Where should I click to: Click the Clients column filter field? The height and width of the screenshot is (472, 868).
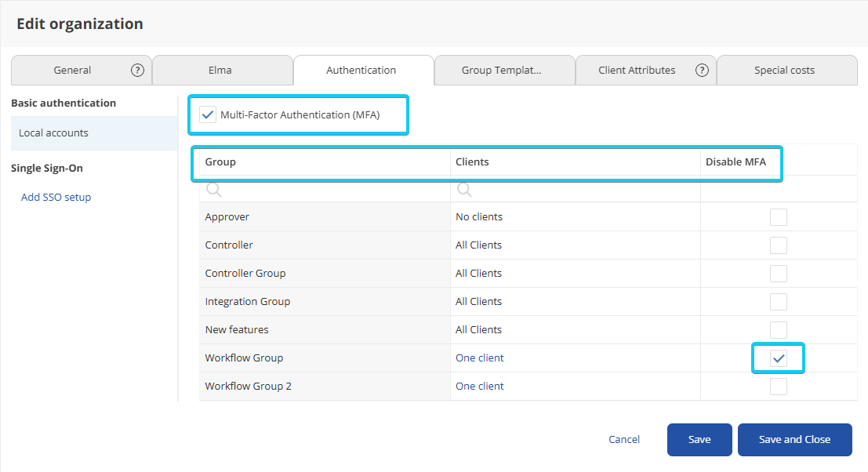click(576, 190)
